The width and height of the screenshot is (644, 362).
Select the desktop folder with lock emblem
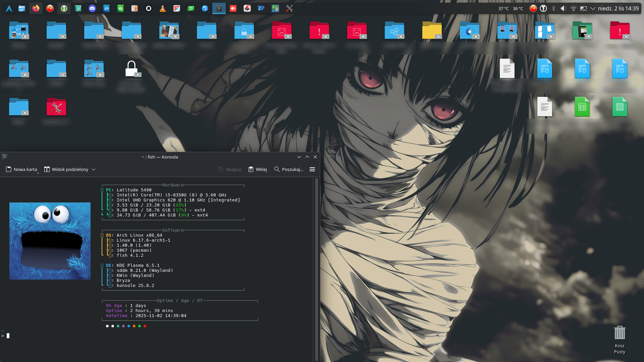click(244, 31)
